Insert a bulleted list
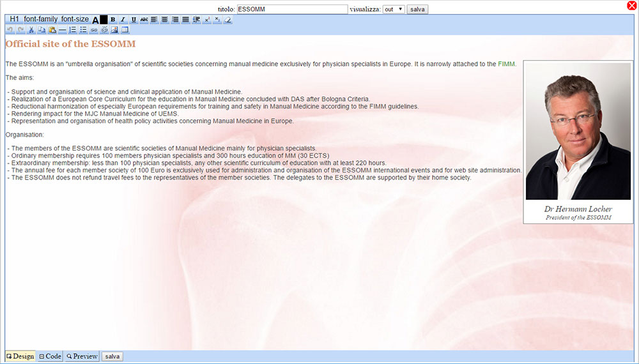 point(83,30)
